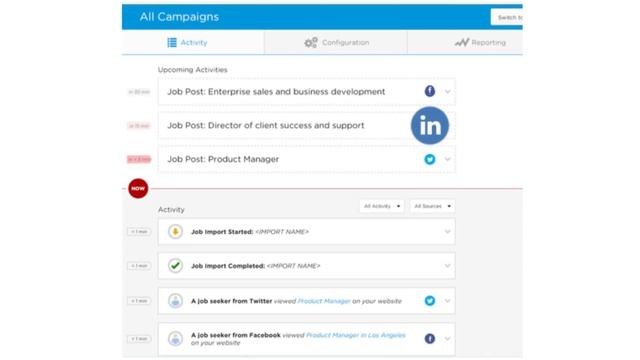Expand the Twitter job seeker activity row
640x360 pixels.
pyautogui.click(x=447, y=301)
